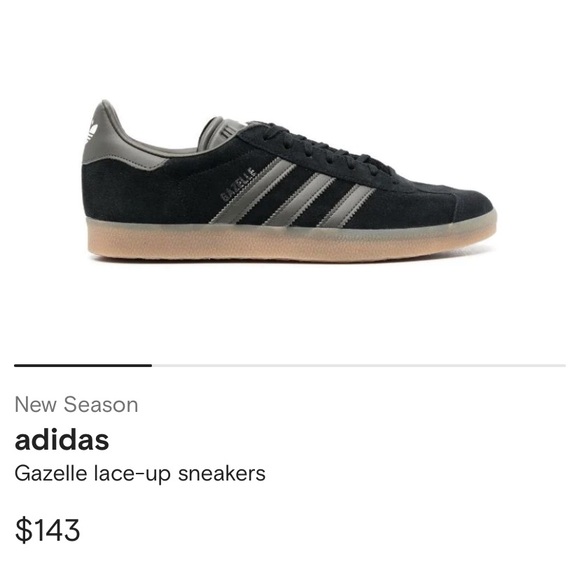580x580 pixels.
Task: Click the word Season in the label
Action: click(101, 405)
